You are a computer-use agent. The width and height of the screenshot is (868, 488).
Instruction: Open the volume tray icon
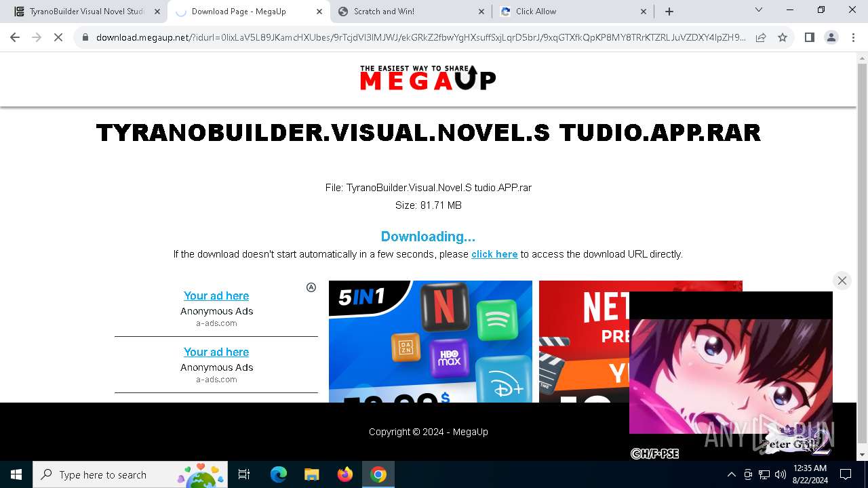[x=781, y=474]
